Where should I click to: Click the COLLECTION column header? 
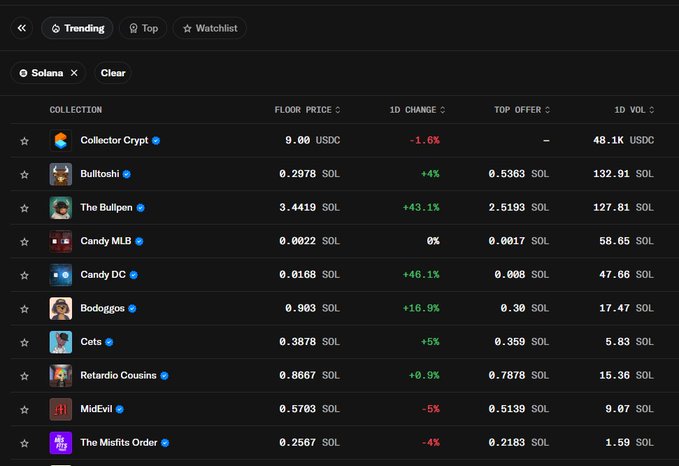pyautogui.click(x=76, y=110)
